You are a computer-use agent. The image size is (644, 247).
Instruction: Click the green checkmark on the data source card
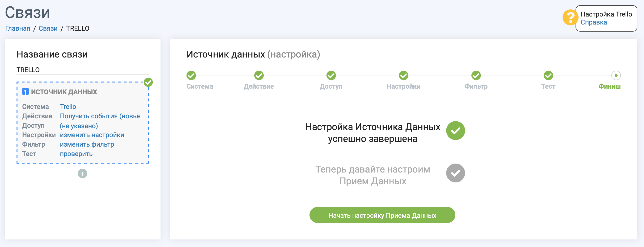coord(148,82)
